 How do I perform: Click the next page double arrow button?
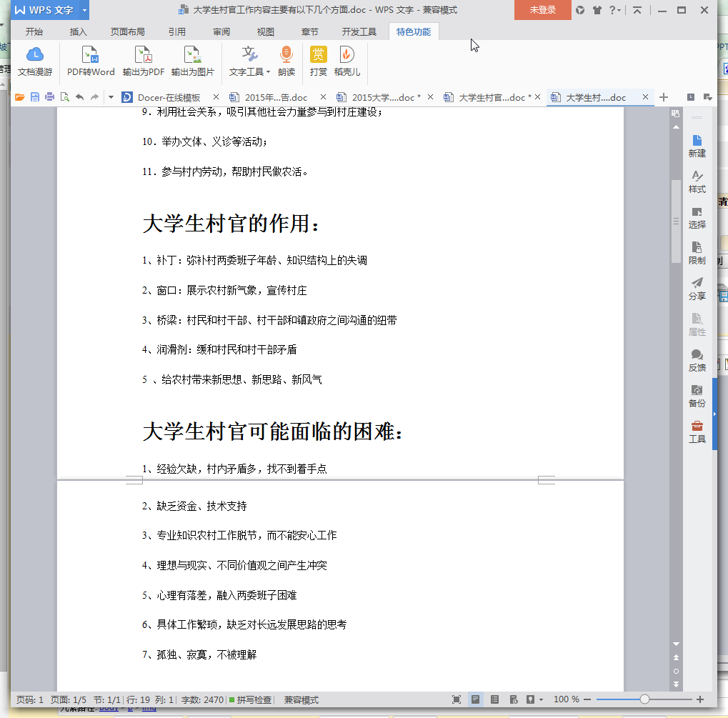[676, 684]
